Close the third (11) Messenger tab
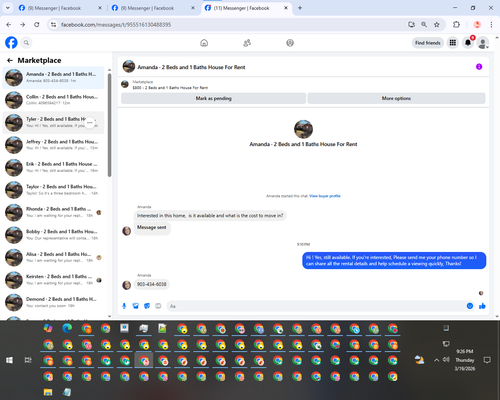The width and height of the screenshot is (500, 400). pos(286,8)
